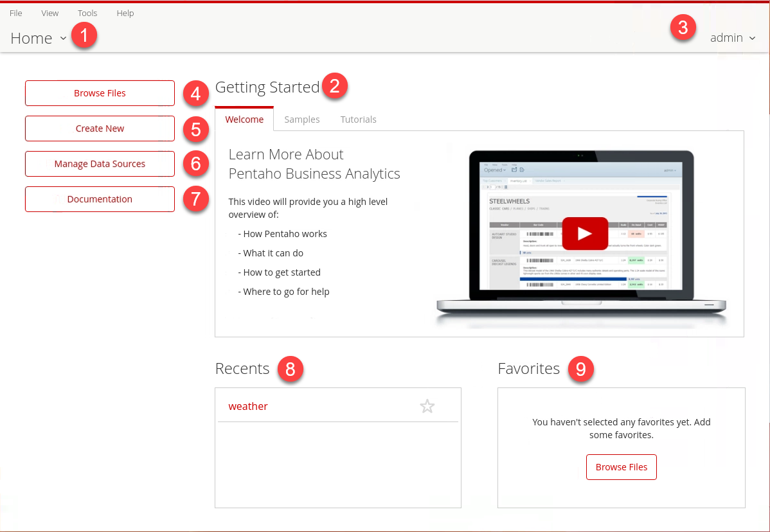Click Browse Files in Favorites panel
The width and height of the screenshot is (770, 532).
(621, 467)
